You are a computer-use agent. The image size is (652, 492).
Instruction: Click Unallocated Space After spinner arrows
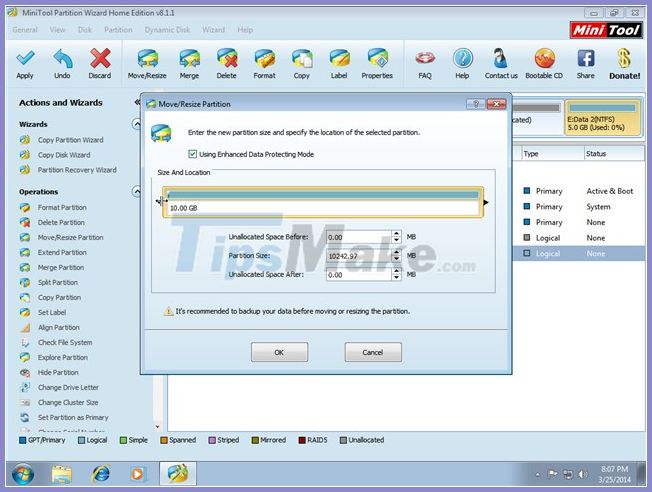pyautogui.click(x=397, y=274)
